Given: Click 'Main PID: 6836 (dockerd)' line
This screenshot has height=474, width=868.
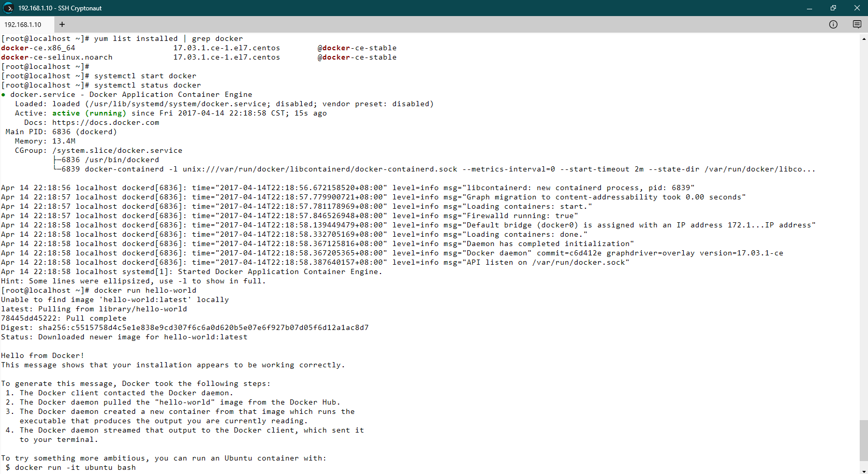Looking at the screenshot, I should pos(62,132).
